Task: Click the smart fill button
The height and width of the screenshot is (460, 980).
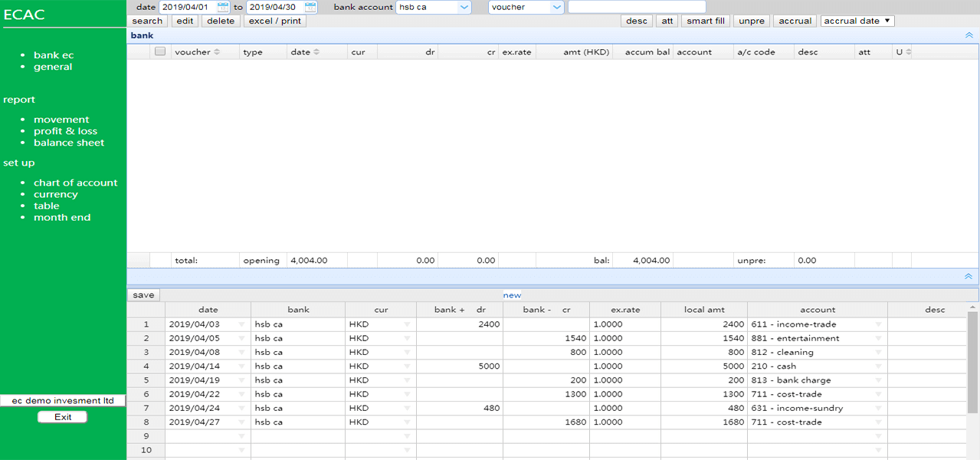Action: (x=705, y=21)
